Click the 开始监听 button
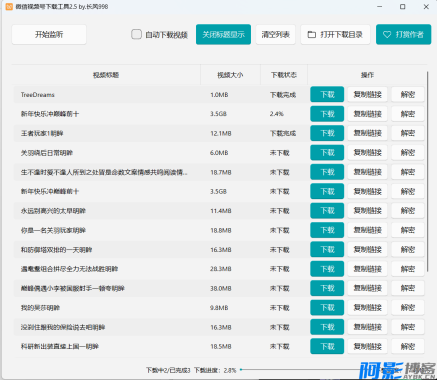The height and width of the screenshot is (380, 437). pos(49,34)
